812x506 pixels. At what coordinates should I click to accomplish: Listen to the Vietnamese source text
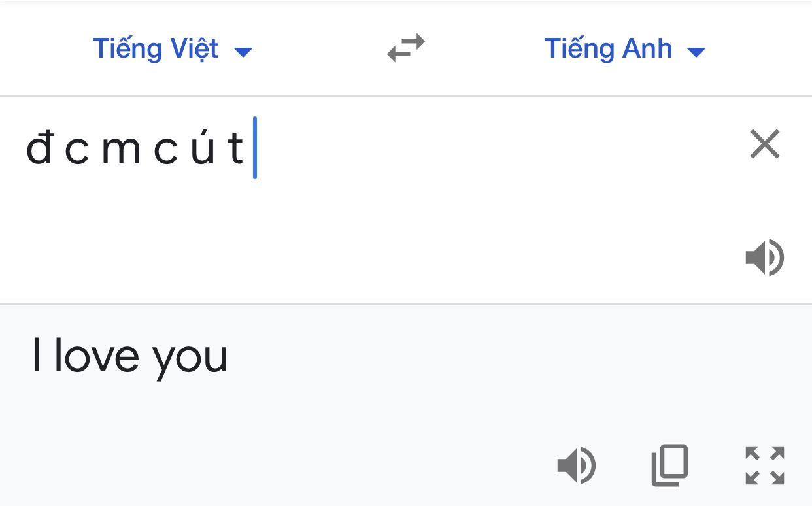point(764,258)
